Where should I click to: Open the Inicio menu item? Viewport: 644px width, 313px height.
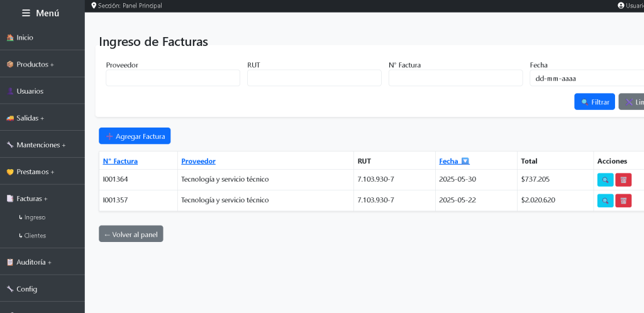(42, 37)
